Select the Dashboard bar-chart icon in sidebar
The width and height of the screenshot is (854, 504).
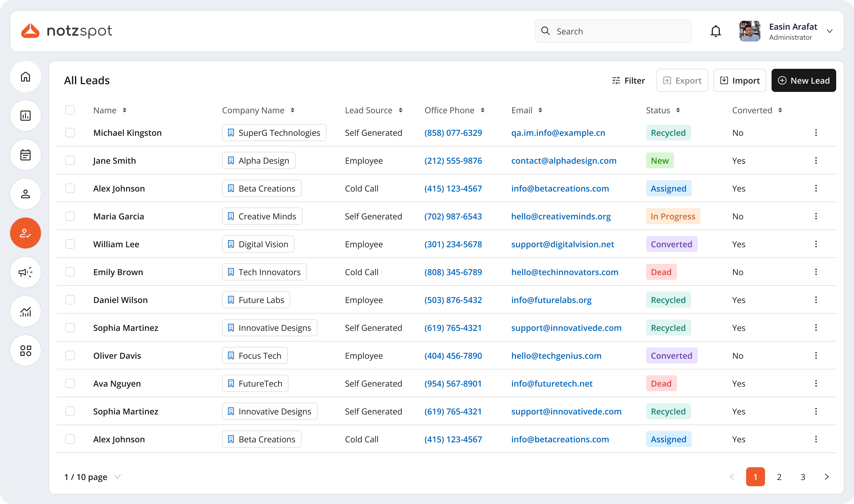coord(26,115)
